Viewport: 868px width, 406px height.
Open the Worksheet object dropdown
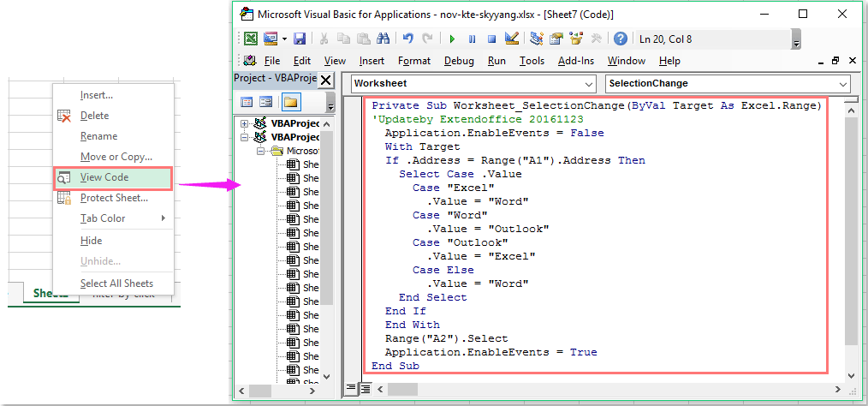[x=588, y=84]
